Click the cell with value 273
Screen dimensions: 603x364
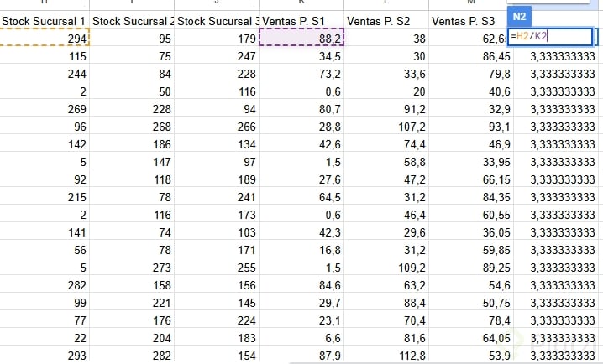point(132,267)
